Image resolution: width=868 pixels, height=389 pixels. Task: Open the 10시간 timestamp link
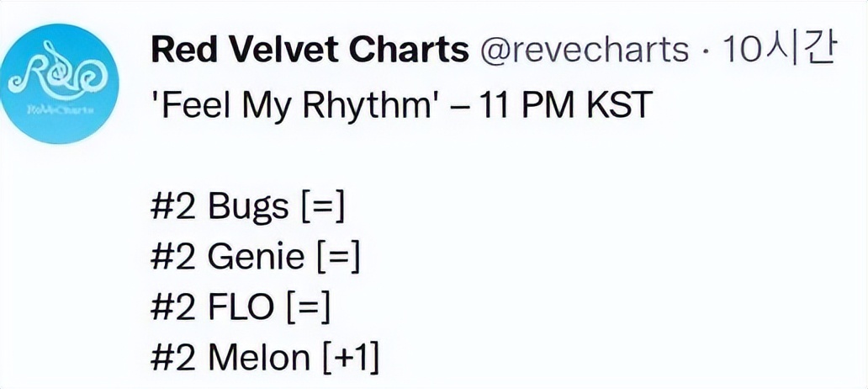click(x=778, y=51)
